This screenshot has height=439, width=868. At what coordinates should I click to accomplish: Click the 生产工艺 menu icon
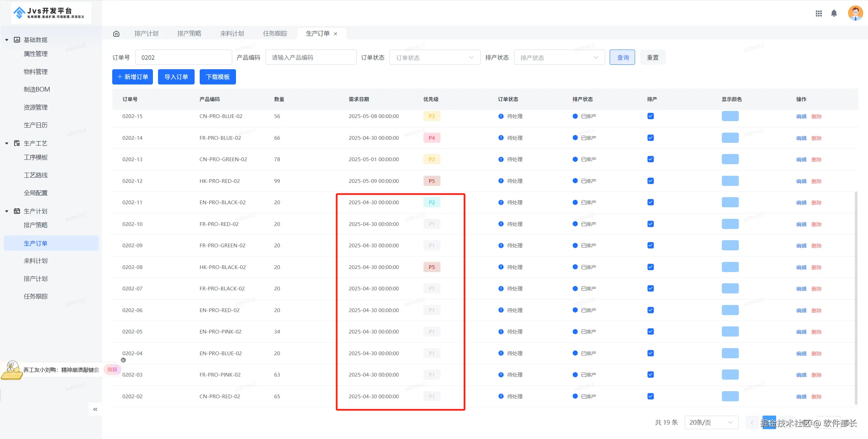pos(17,143)
